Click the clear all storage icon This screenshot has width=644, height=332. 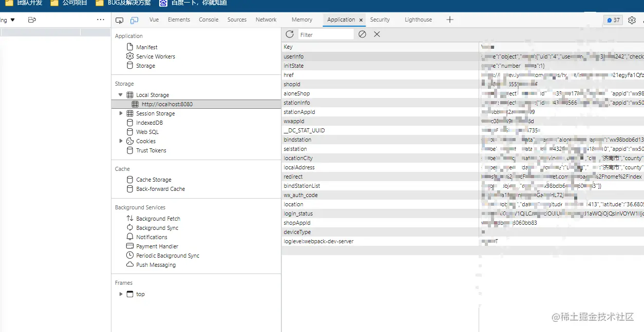coord(362,34)
